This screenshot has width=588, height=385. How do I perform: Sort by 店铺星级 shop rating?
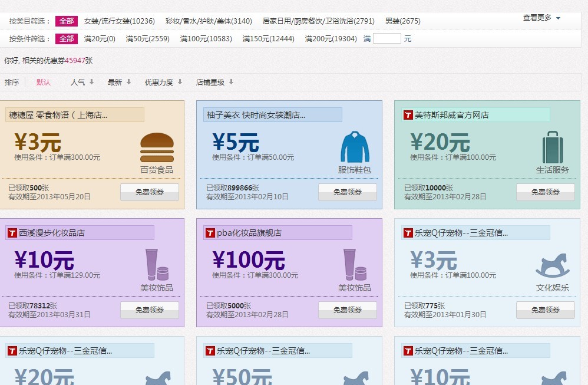tap(214, 82)
